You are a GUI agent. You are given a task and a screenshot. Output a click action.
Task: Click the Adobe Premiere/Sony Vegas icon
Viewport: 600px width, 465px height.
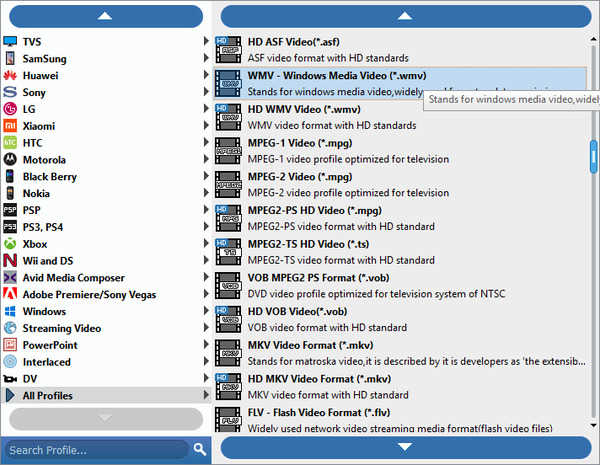10,294
